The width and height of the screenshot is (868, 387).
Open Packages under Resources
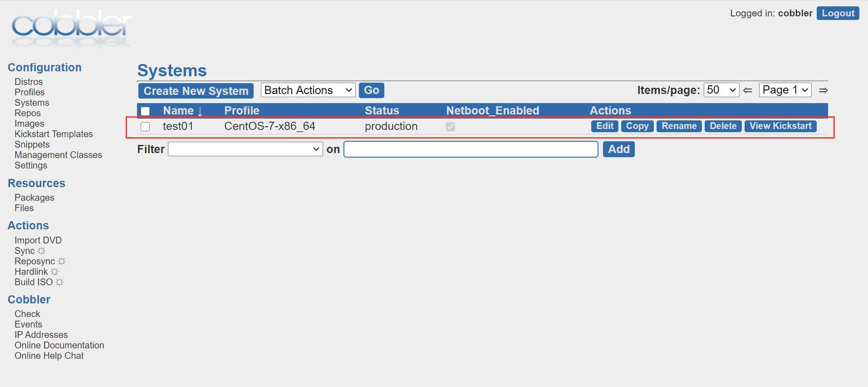[34, 198]
